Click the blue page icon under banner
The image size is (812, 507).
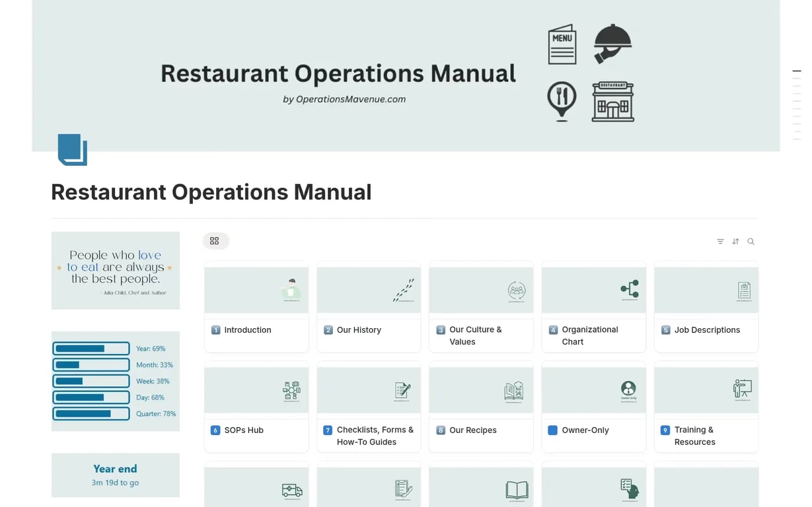tap(73, 149)
